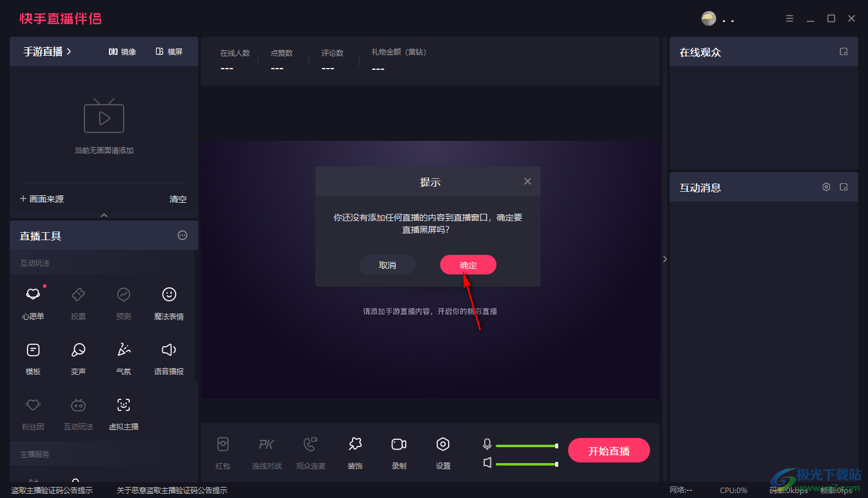Image resolution: width=868 pixels, height=498 pixels.
Task: Open 盗取主播验证码公告提示 notice
Action: [52, 490]
